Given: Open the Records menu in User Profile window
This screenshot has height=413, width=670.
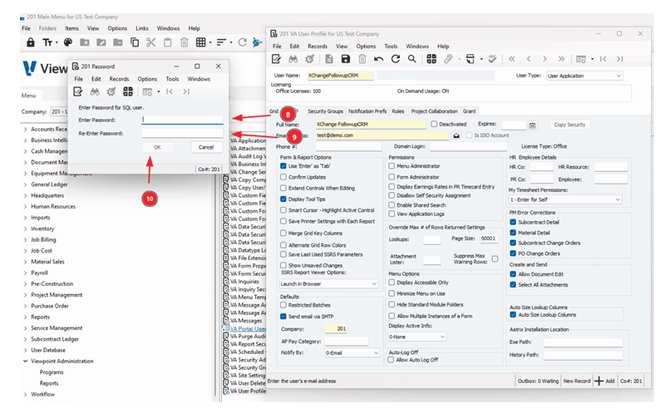Looking at the screenshot, I should point(317,46).
